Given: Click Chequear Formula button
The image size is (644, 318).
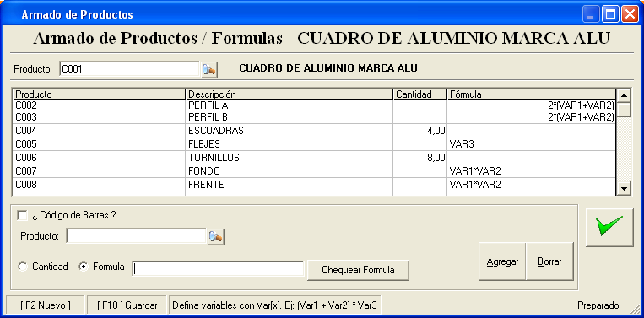Looking at the screenshot, I should tap(358, 270).
